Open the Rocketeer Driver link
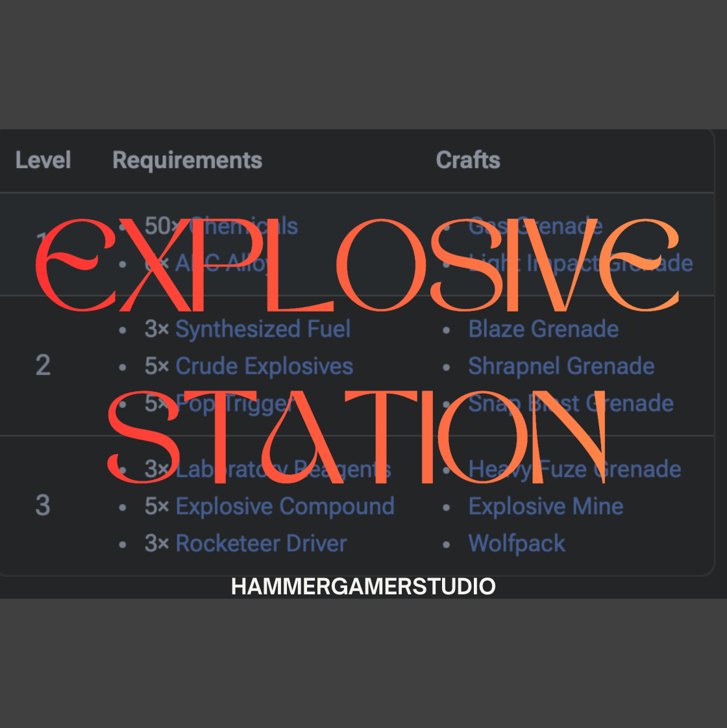The image size is (727, 728). click(x=261, y=543)
